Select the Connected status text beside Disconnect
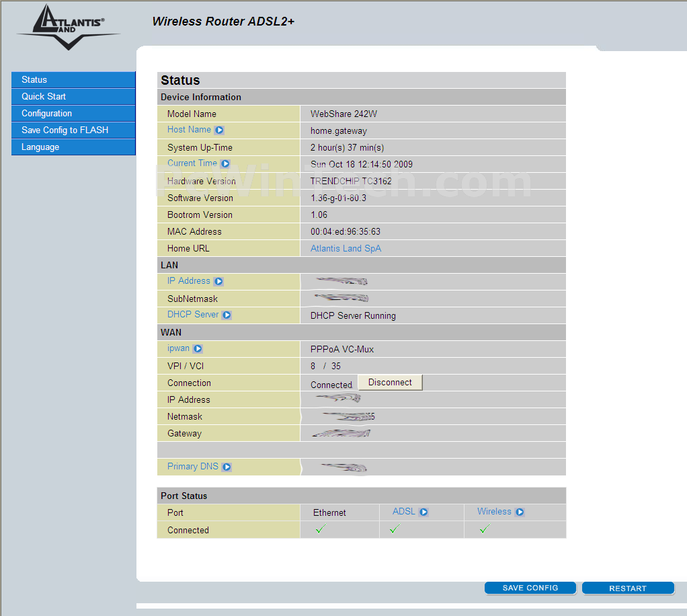This screenshot has width=687, height=616. (331, 385)
